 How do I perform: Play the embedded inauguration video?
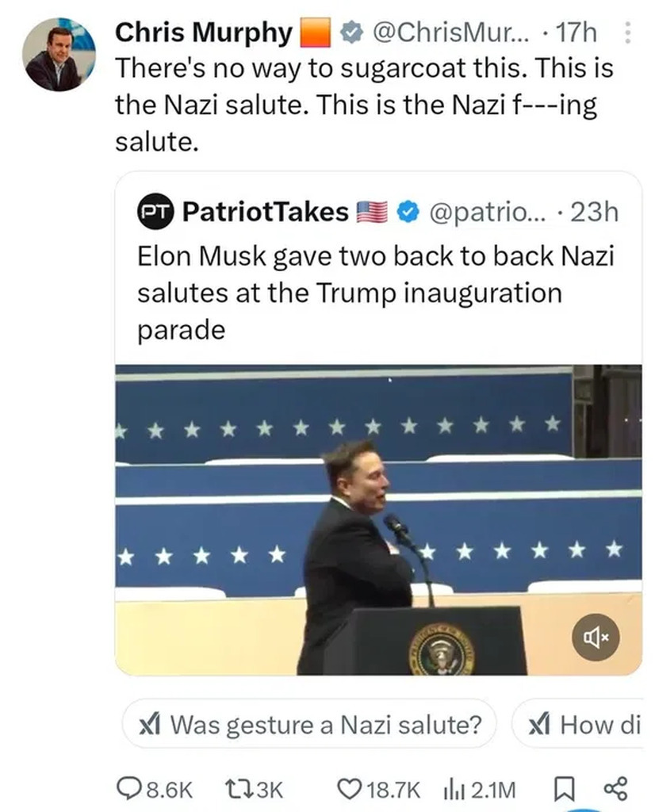point(378,519)
